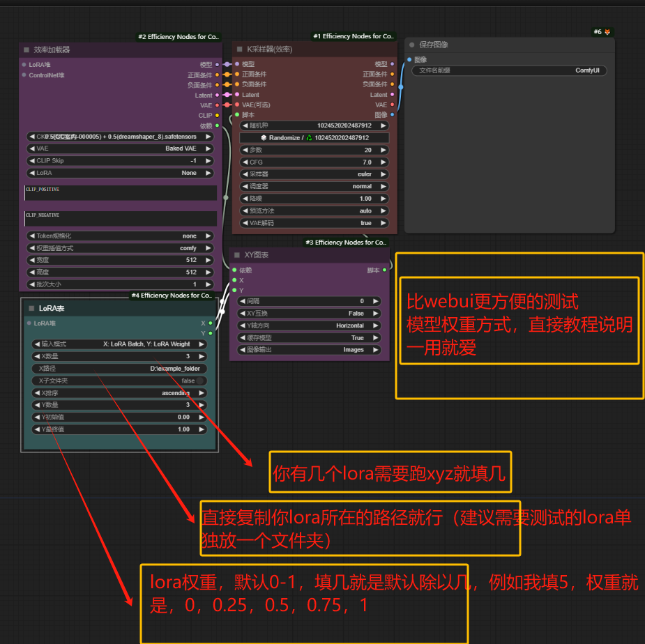Collapse the XY图表 node title dot

(237, 255)
